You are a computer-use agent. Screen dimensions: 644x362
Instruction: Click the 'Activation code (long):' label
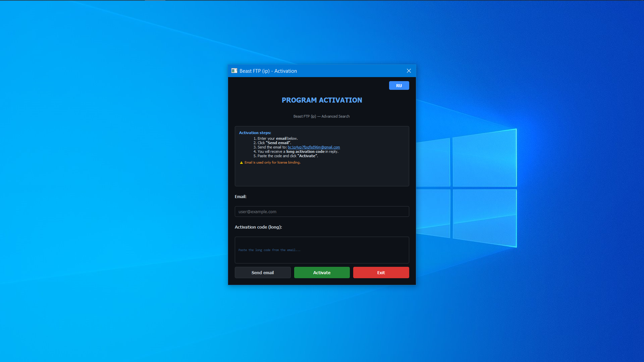click(x=258, y=227)
